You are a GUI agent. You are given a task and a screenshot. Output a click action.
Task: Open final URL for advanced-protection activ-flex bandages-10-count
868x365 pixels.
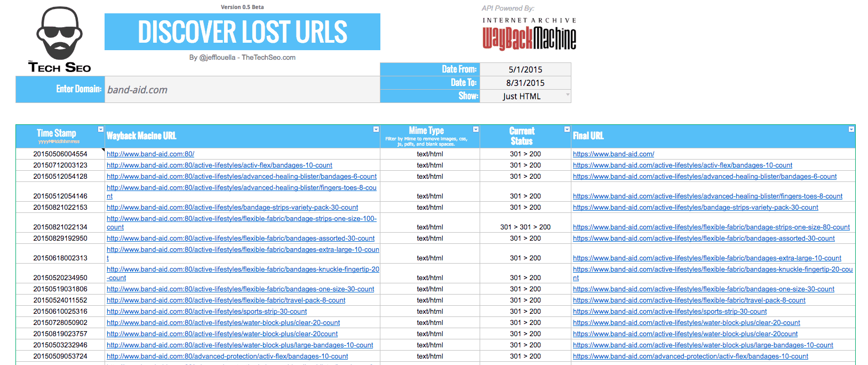click(x=690, y=356)
